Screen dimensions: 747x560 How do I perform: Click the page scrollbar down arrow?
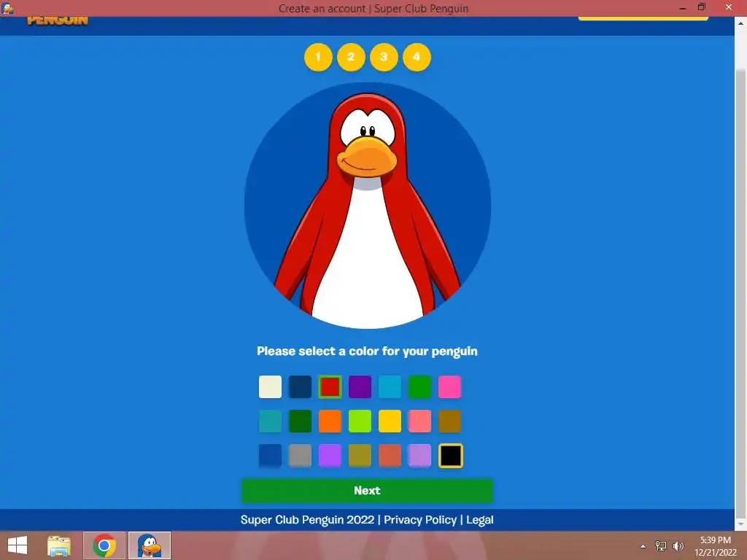pyautogui.click(x=741, y=524)
